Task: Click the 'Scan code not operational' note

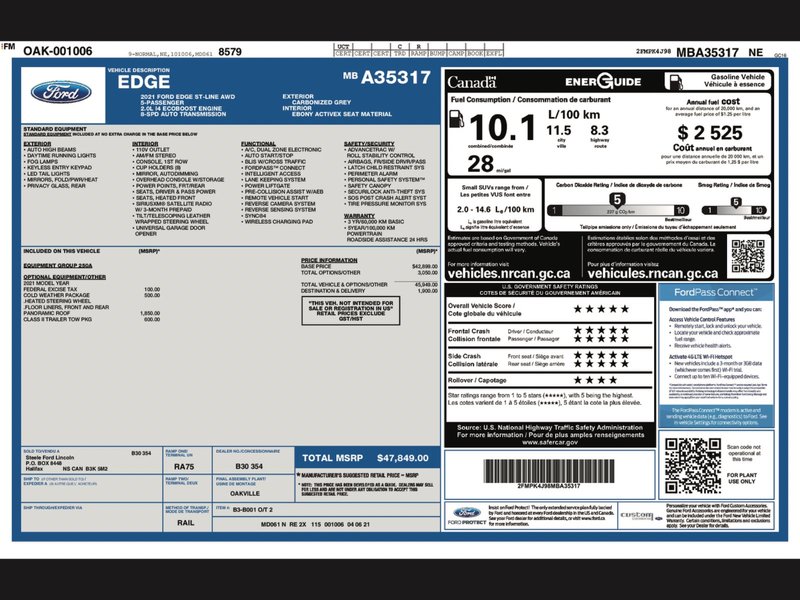Action: (744, 453)
